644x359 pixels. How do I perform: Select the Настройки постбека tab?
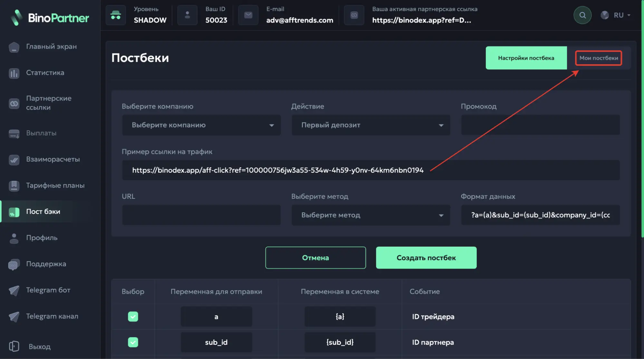526,58
